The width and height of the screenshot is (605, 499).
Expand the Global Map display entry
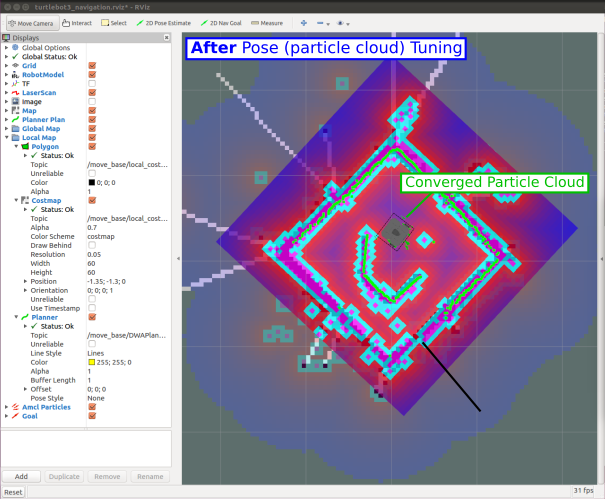pyautogui.click(x=6, y=128)
